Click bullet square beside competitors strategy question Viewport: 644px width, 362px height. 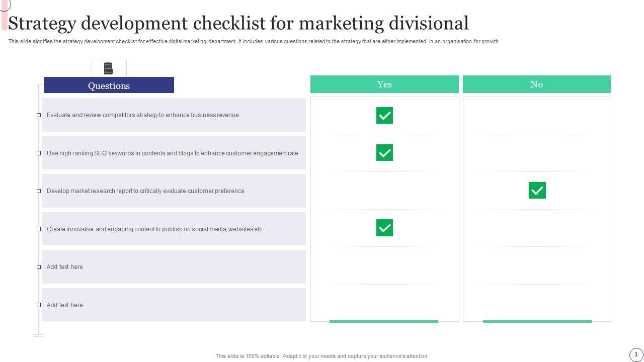(39, 115)
